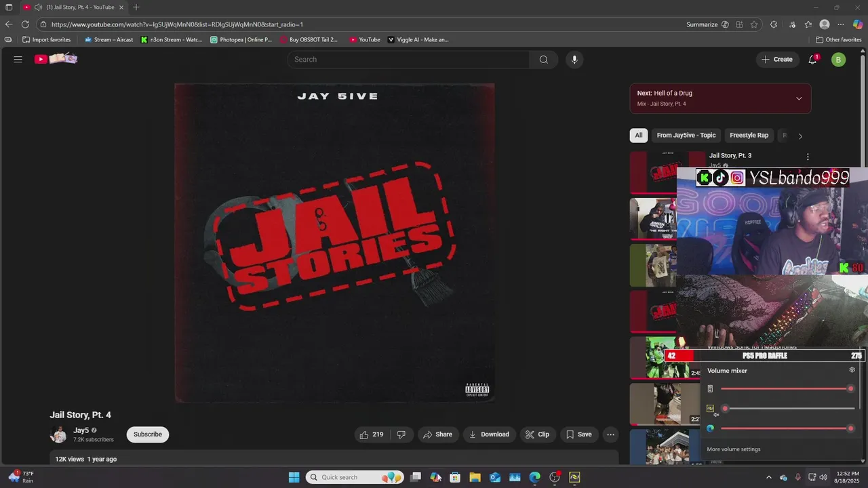
Task: Open 'Import favorites' bookmark
Action: coord(46,40)
